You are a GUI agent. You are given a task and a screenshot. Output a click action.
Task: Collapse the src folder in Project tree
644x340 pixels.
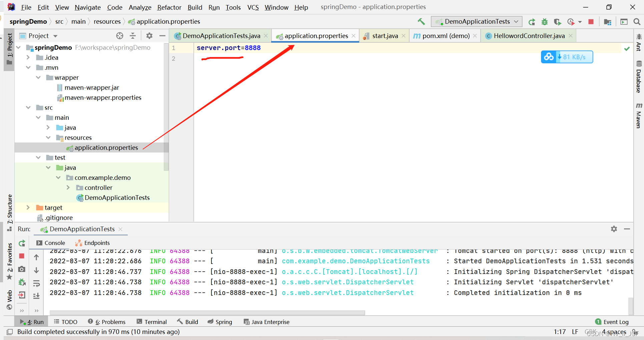click(28, 107)
